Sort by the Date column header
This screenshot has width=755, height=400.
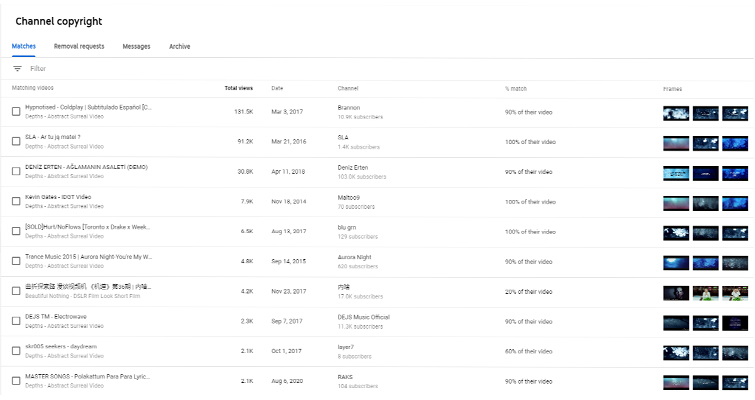(x=277, y=89)
